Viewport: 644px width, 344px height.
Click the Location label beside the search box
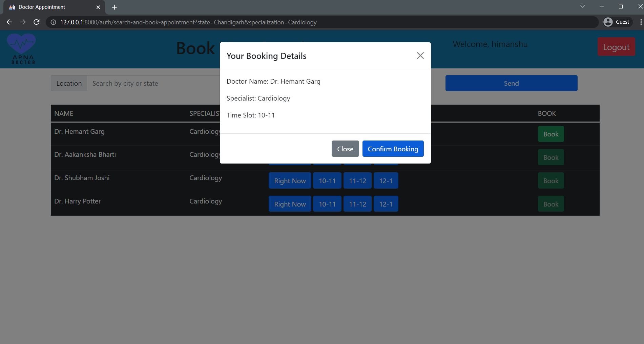(x=69, y=83)
